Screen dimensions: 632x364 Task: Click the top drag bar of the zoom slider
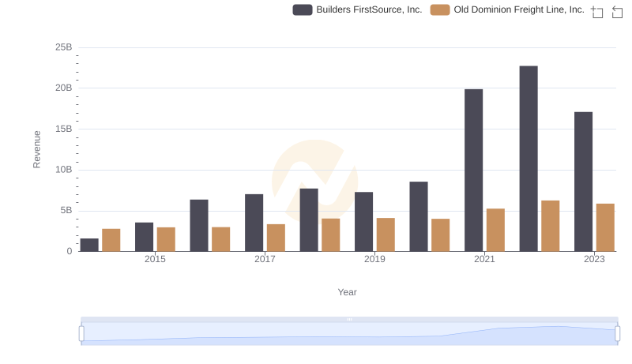tap(349, 319)
